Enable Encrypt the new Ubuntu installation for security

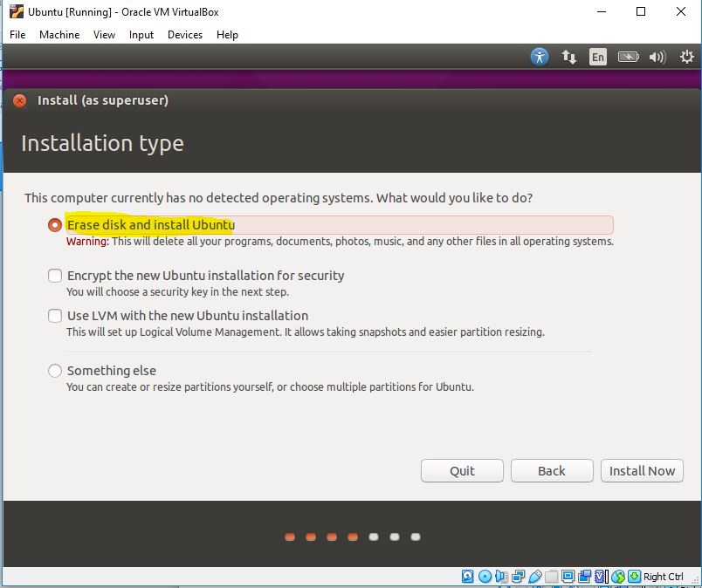[54, 275]
